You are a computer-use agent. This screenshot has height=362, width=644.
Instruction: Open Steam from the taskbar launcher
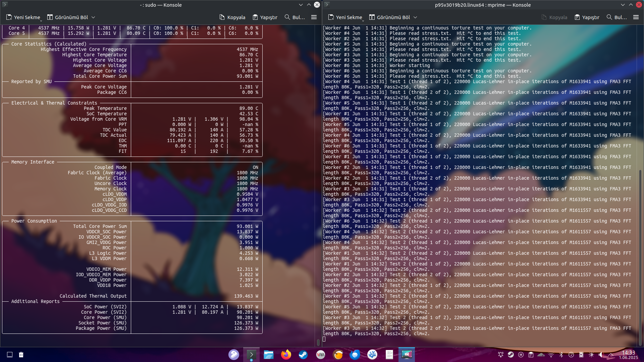click(x=303, y=354)
